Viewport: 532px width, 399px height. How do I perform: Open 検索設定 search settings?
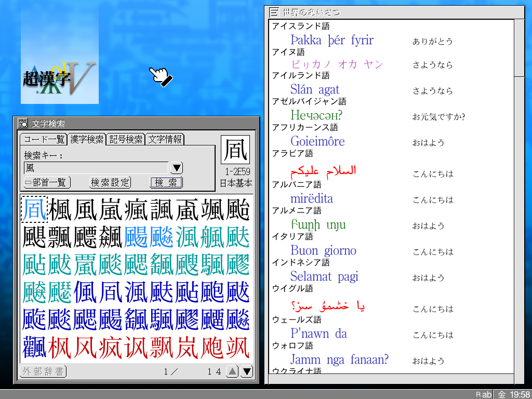point(110,182)
